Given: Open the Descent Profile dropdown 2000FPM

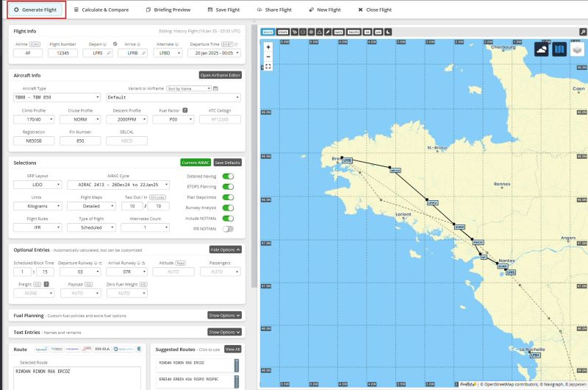Looking at the screenshot, I should (126, 119).
